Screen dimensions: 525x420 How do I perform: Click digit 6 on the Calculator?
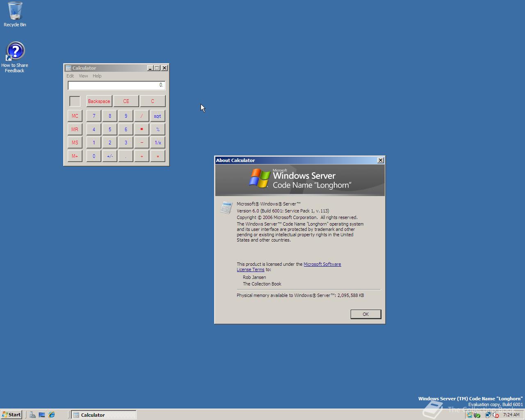pyautogui.click(x=126, y=129)
